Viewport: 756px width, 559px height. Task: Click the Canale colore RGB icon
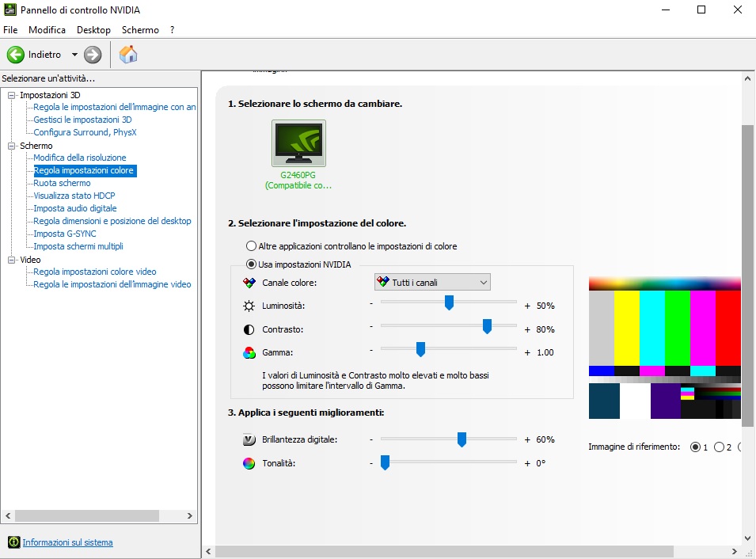(249, 283)
